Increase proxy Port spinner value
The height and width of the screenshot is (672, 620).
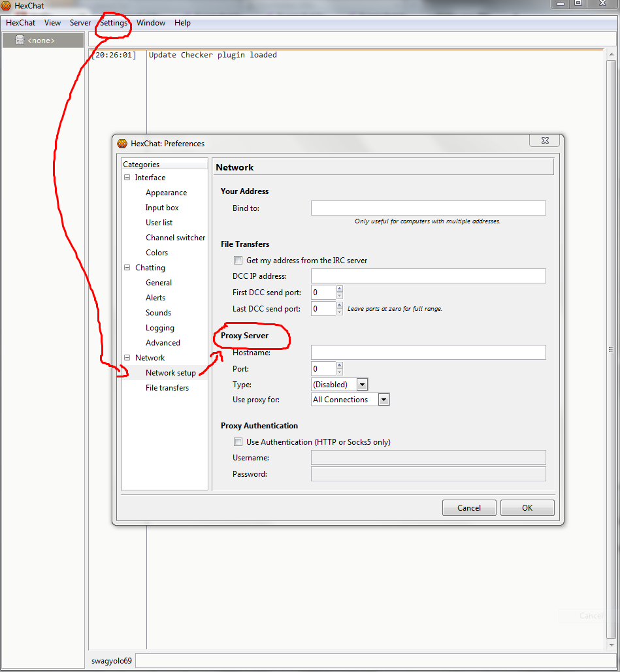[x=340, y=366]
